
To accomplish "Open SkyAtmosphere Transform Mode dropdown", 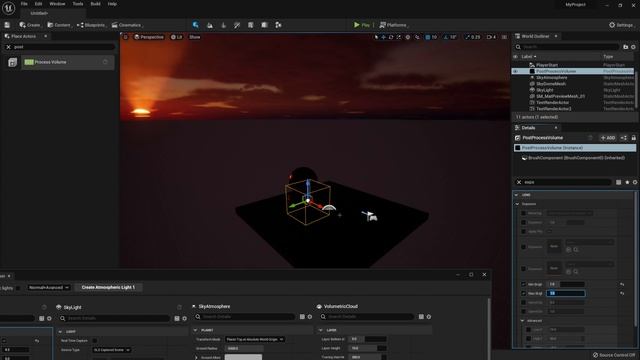I will (x=255, y=339).
